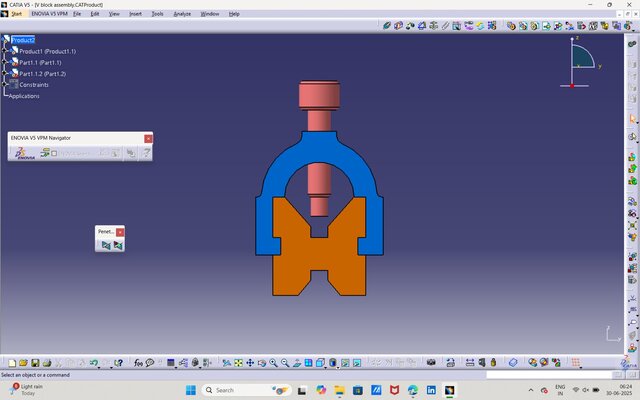The width and height of the screenshot is (640, 400).
Task: Click the New document icon
Action: pyautogui.click(x=11, y=362)
